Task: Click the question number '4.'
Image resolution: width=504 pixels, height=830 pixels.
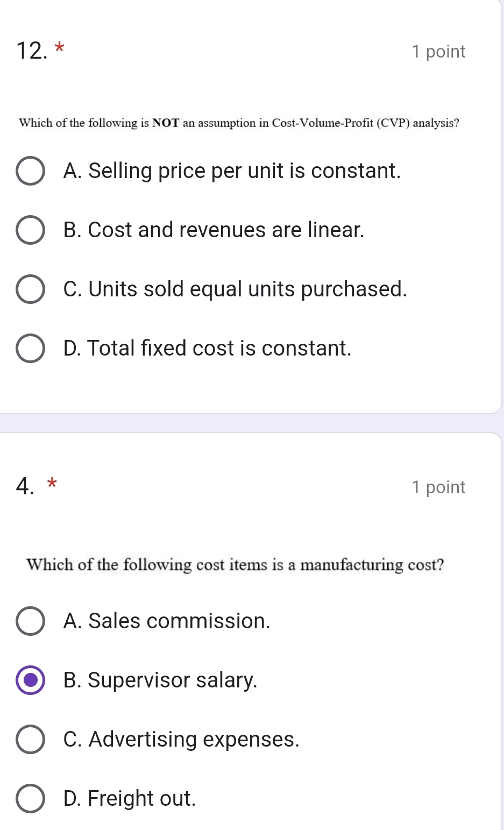Action: point(26,486)
